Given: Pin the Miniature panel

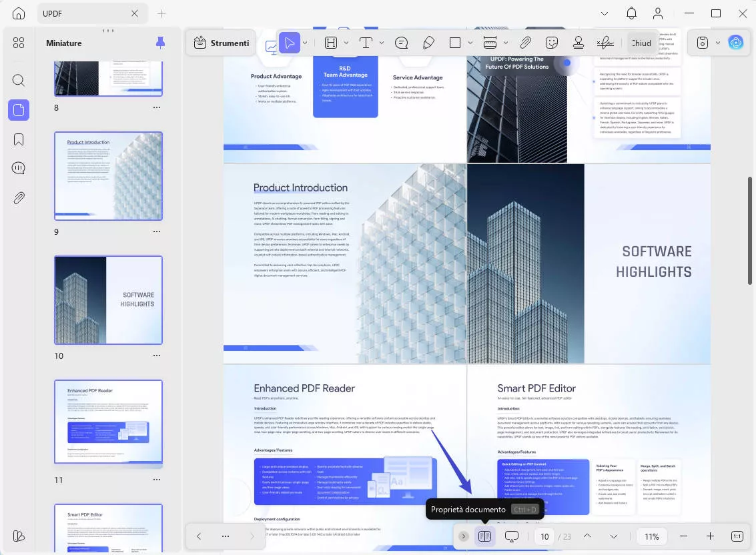Looking at the screenshot, I should click(161, 43).
